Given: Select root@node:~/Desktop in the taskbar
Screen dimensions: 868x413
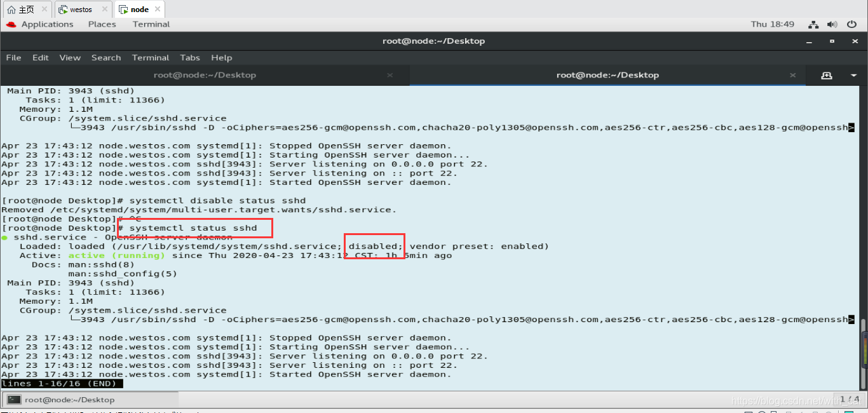Looking at the screenshot, I should click(x=90, y=400).
